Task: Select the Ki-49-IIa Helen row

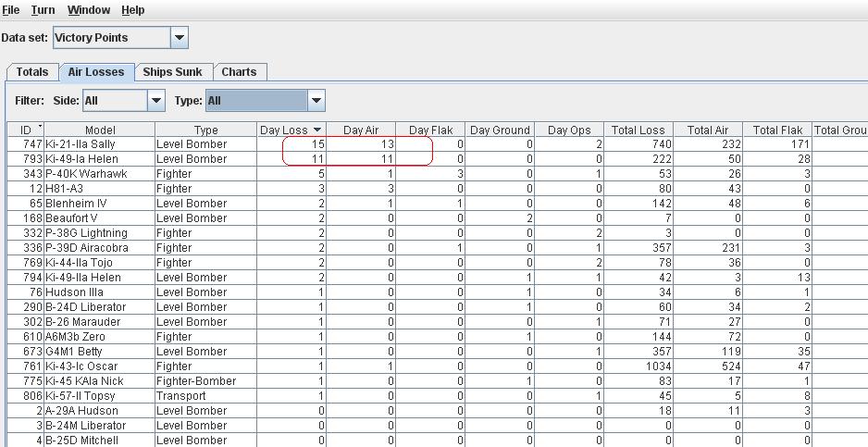Action: [x=438, y=278]
